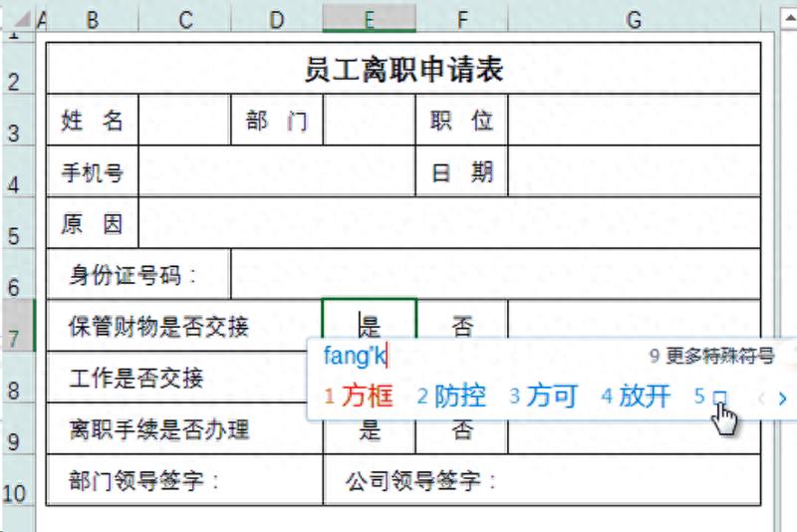This screenshot has width=797, height=532.
Task: Select IME candidate 4 放开
Action: 636,397
